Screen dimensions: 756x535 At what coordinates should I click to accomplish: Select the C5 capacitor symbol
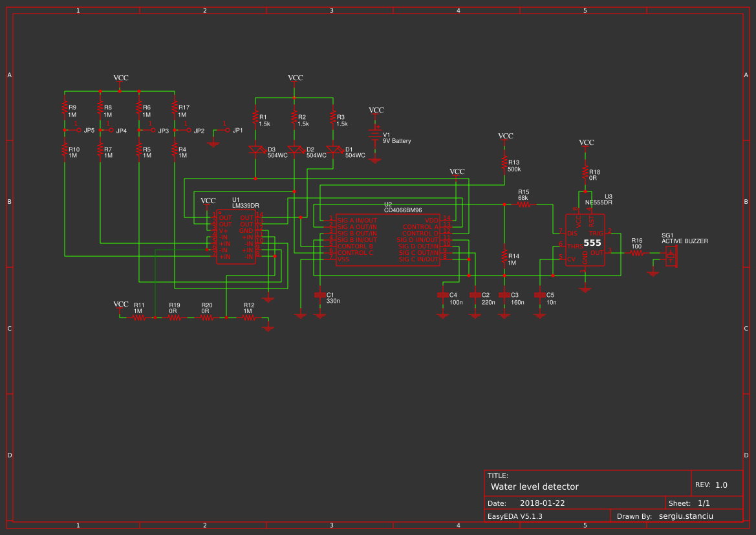pyautogui.click(x=539, y=295)
